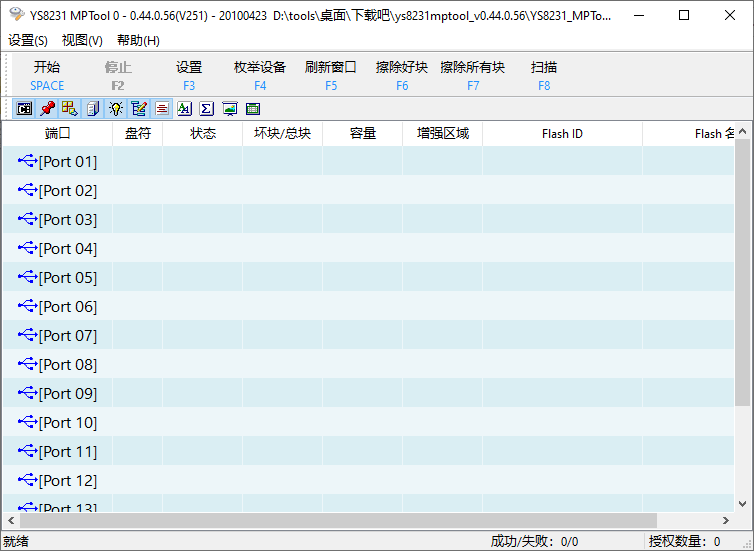Maximize the YS8231 MPTool window

[x=684, y=15]
